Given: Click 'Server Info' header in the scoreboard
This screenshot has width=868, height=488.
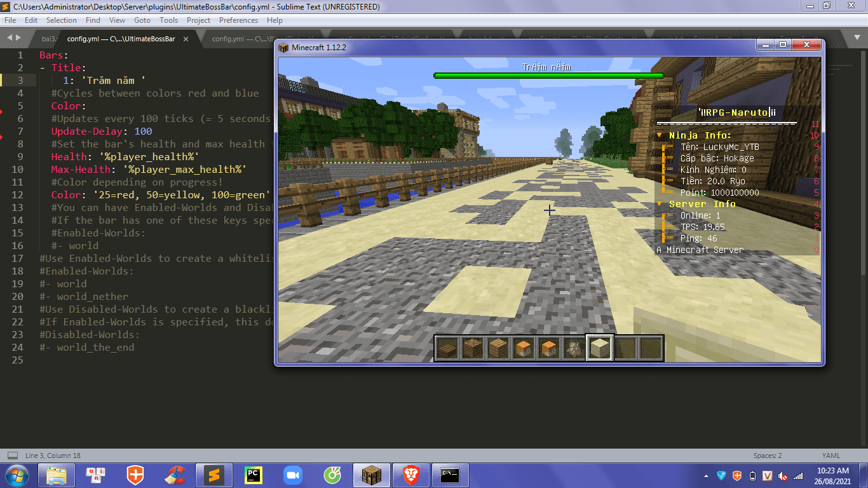Looking at the screenshot, I should click(702, 204).
